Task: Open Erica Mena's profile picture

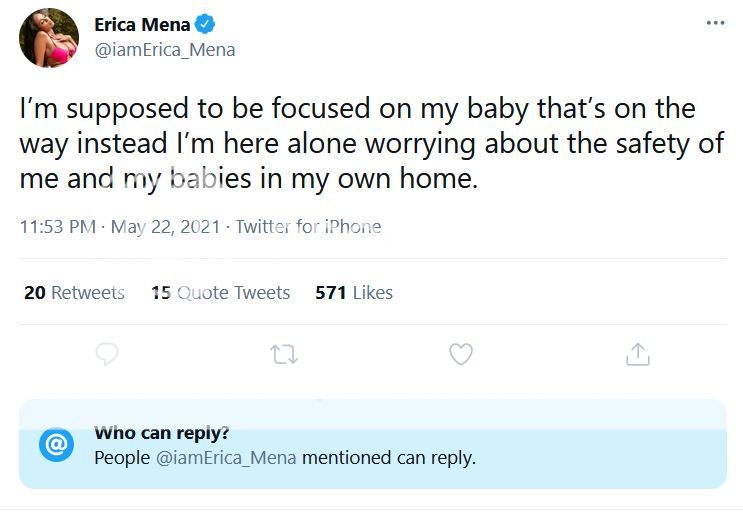Action: [x=49, y=38]
